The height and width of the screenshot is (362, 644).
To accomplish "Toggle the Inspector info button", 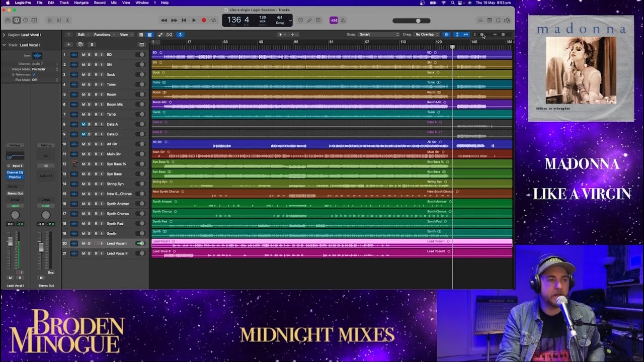I will tap(17, 20).
